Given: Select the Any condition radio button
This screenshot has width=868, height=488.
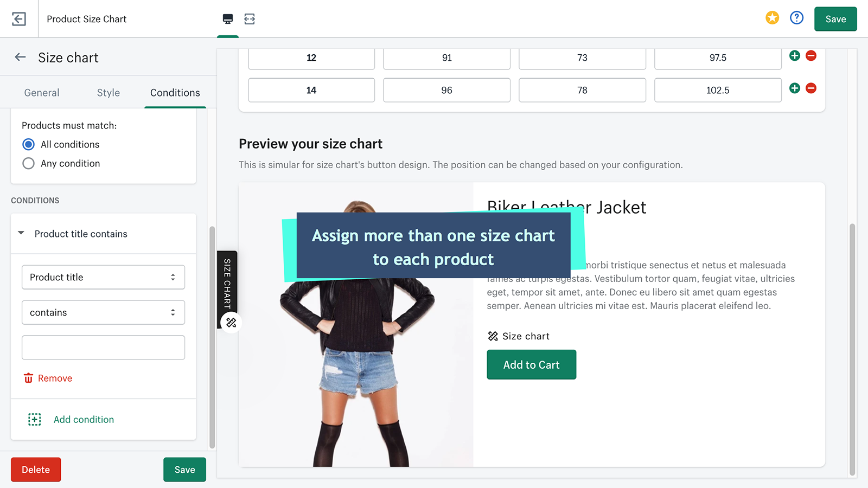Looking at the screenshot, I should click(x=29, y=163).
